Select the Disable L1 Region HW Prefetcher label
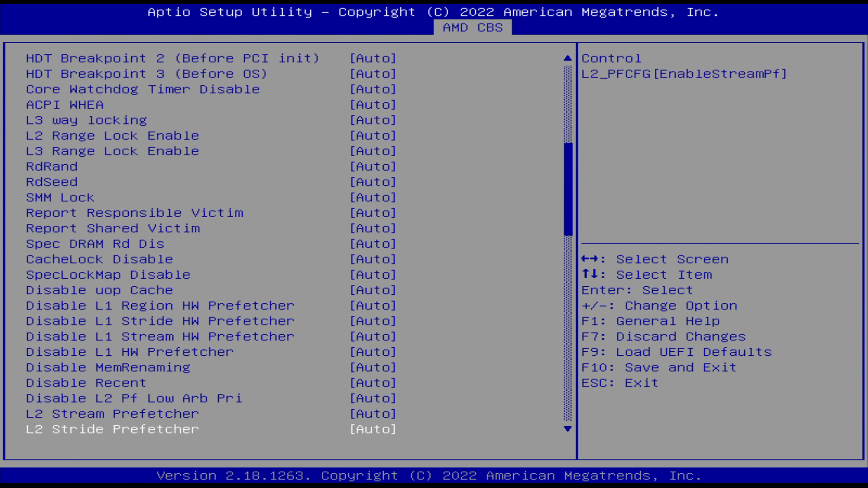This screenshot has height=488, width=868. [x=160, y=306]
